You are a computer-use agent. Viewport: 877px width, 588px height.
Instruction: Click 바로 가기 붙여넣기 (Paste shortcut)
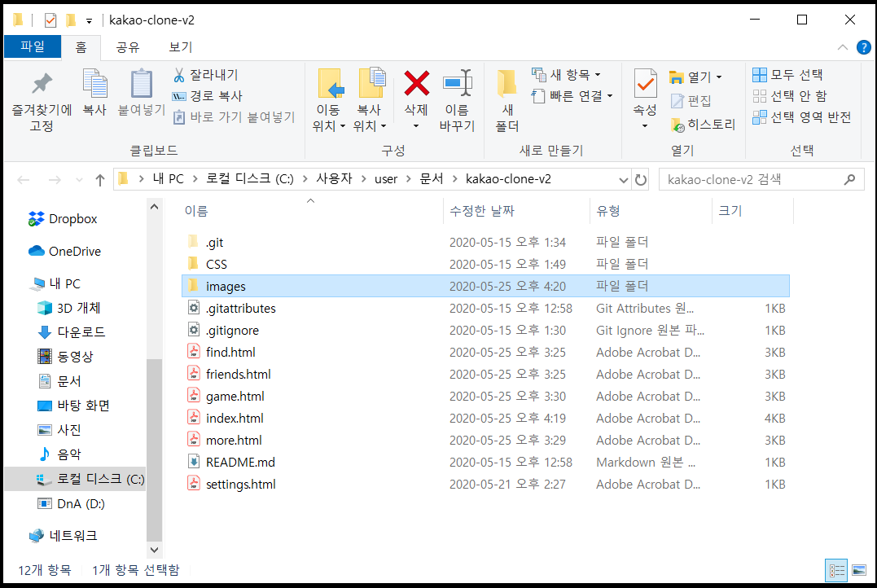[x=234, y=117]
